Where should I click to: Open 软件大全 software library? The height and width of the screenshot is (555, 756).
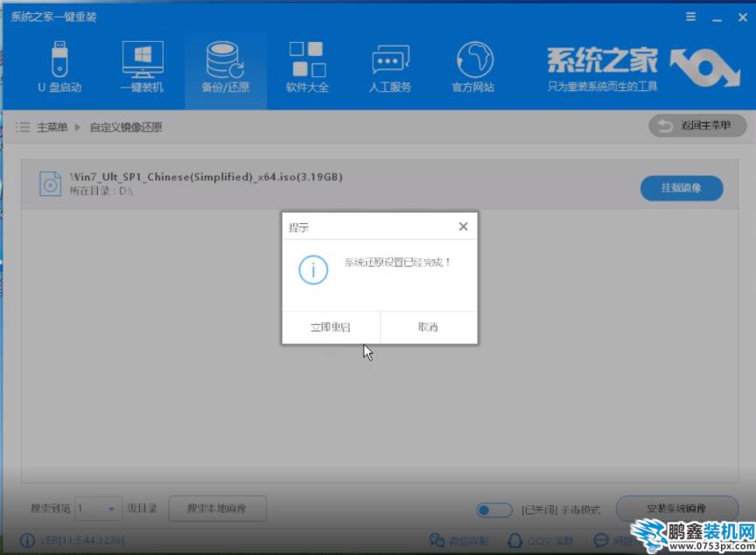[307, 67]
